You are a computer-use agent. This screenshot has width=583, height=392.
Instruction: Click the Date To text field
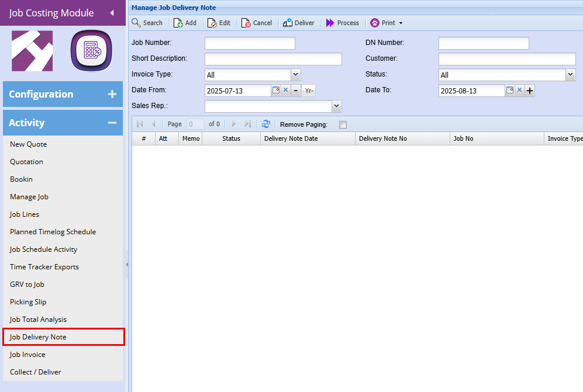pyautogui.click(x=471, y=91)
